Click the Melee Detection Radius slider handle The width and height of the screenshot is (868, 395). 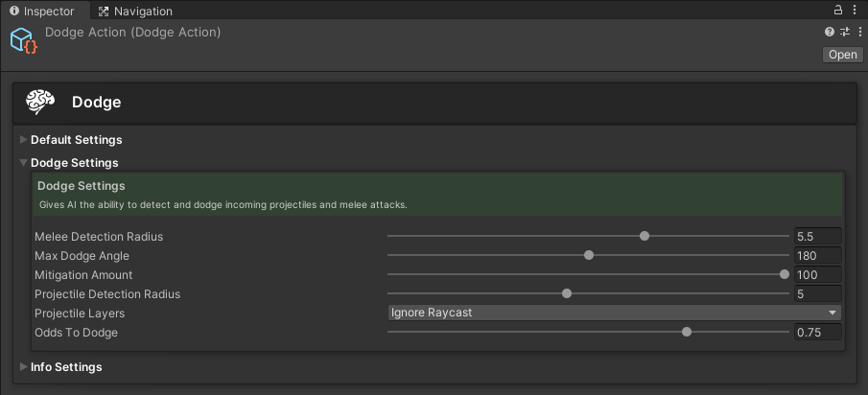645,236
